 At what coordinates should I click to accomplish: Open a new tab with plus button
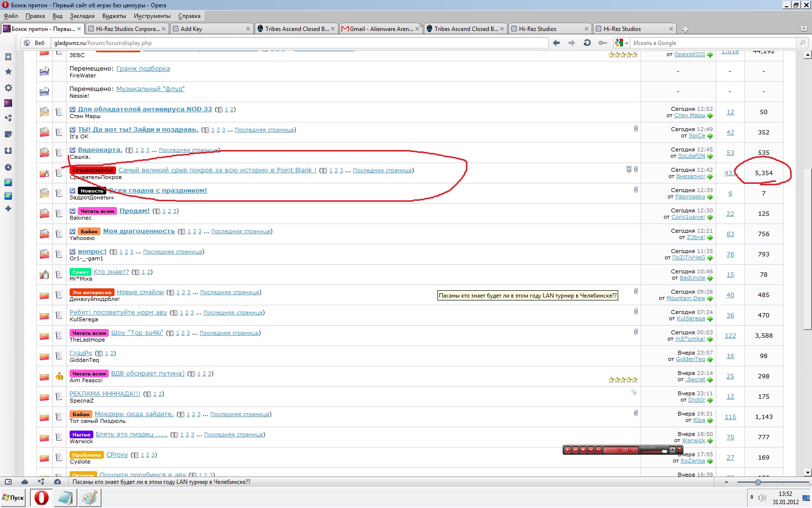tap(685, 29)
